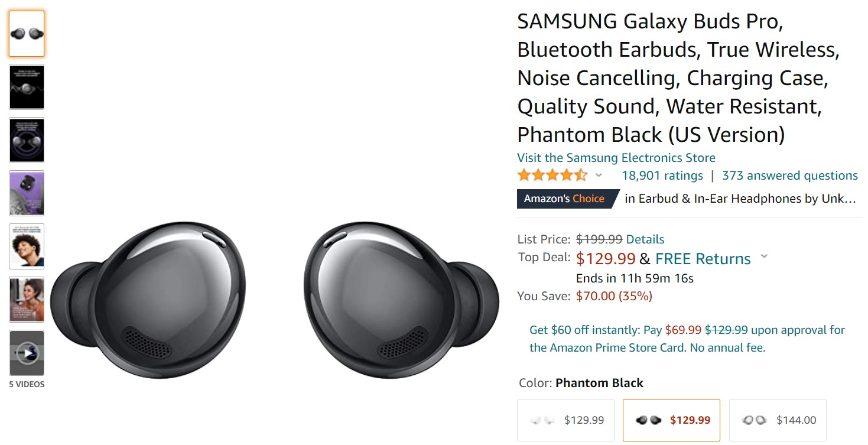Open the curly-haired man thumbnail
Image resolution: width=868 pixels, height=445 pixels.
point(27,246)
